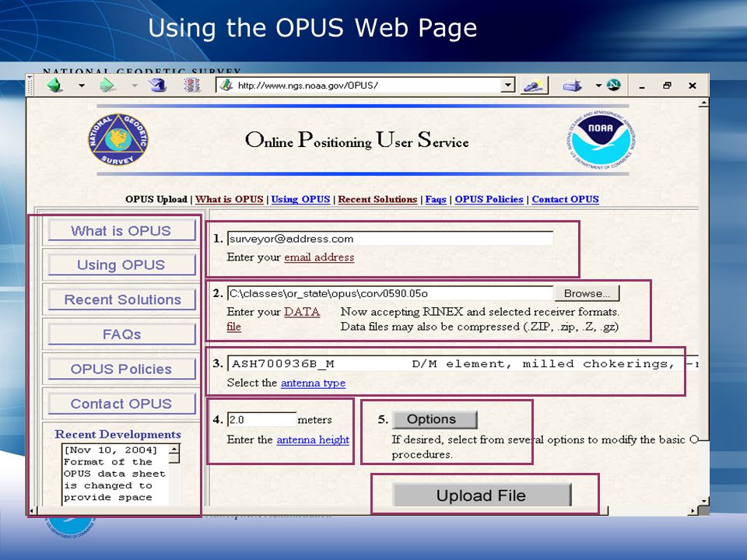Screen dimensions: 747x560
Task: Click the Search icon beside address bar
Action: coord(534,86)
